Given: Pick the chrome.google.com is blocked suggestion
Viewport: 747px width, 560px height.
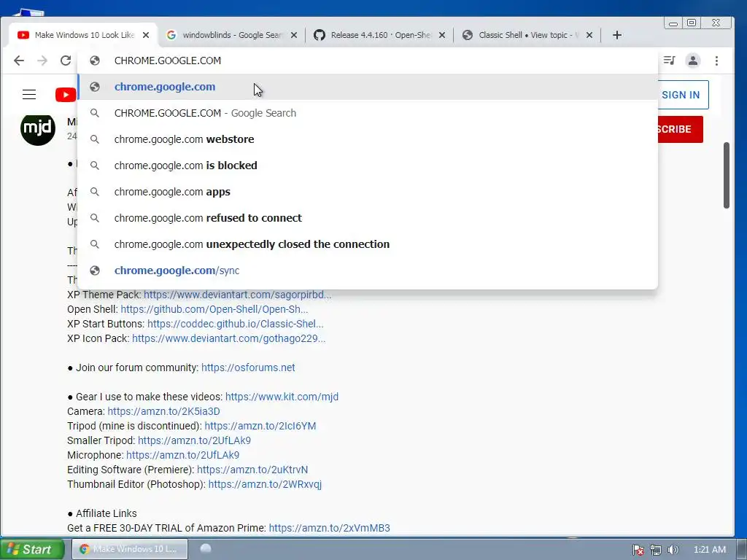Looking at the screenshot, I should [367, 166].
